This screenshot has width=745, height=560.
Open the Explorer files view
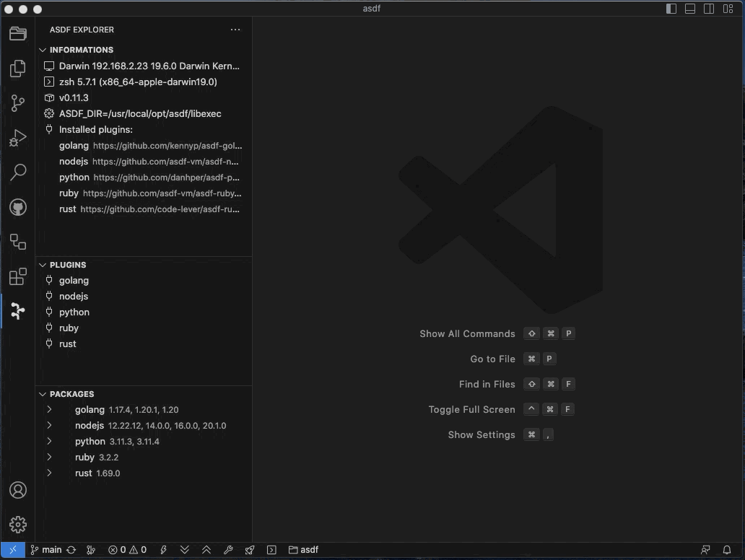pos(18,69)
